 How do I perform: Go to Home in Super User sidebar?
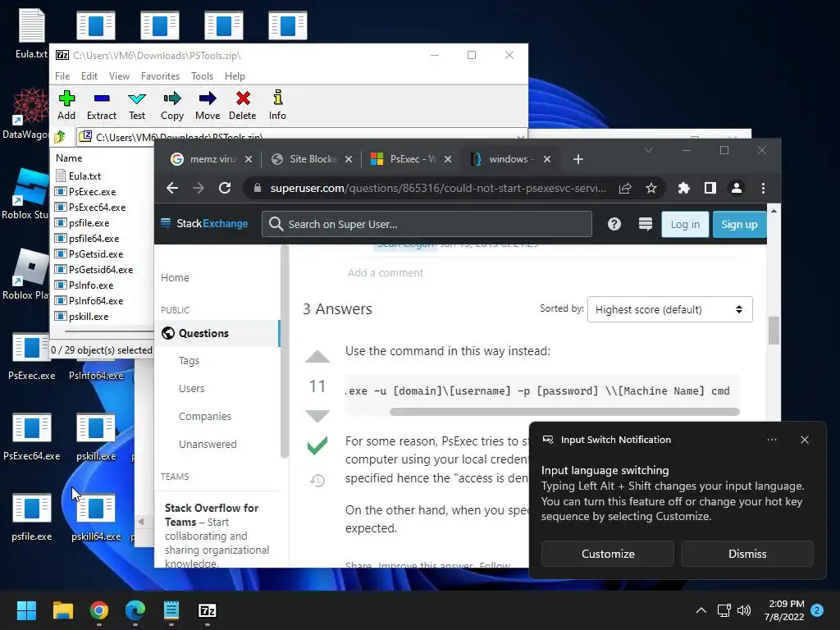[175, 277]
